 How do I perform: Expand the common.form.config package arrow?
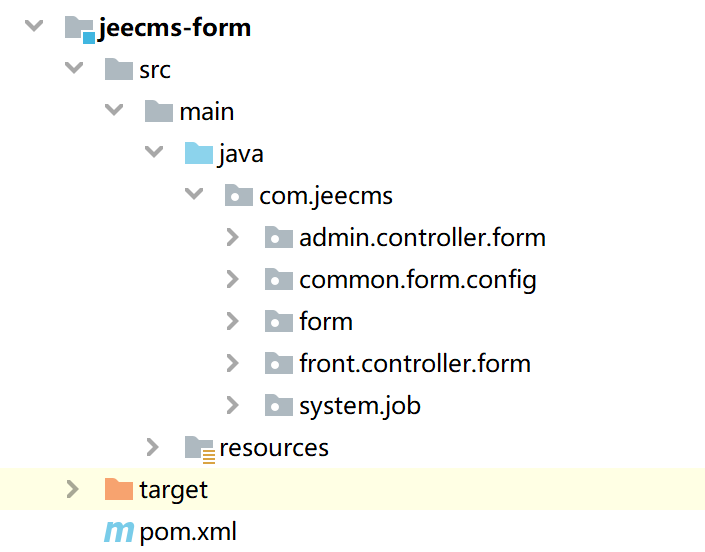click(232, 279)
